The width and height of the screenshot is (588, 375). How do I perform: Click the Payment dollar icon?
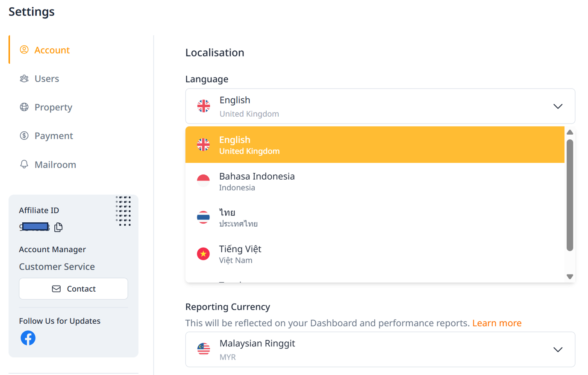24,136
